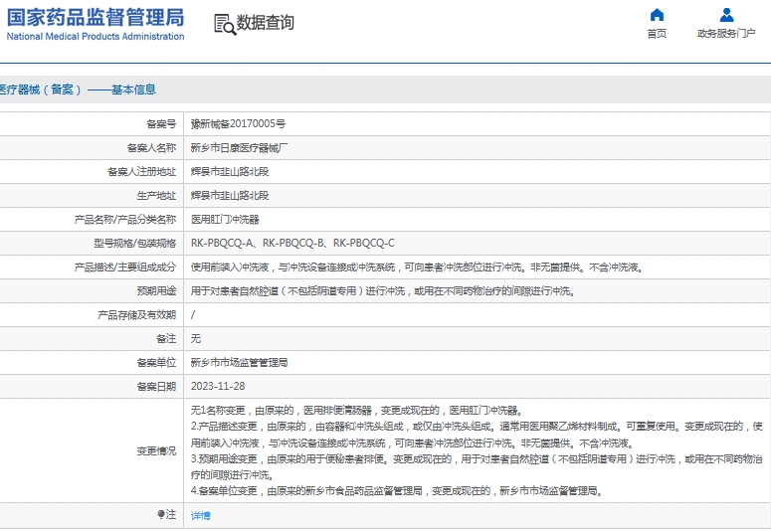Click the 无 value in 备注 row
The height and width of the screenshot is (532, 771).
click(196, 339)
